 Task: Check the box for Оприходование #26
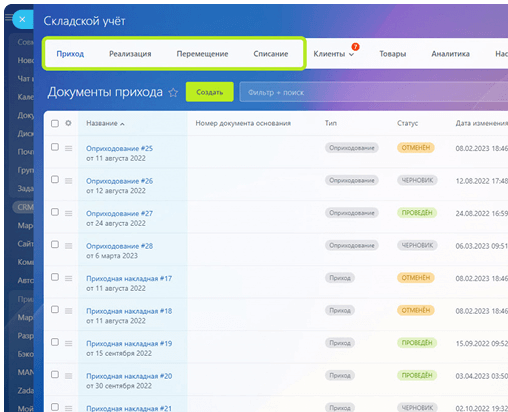[55, 179]
